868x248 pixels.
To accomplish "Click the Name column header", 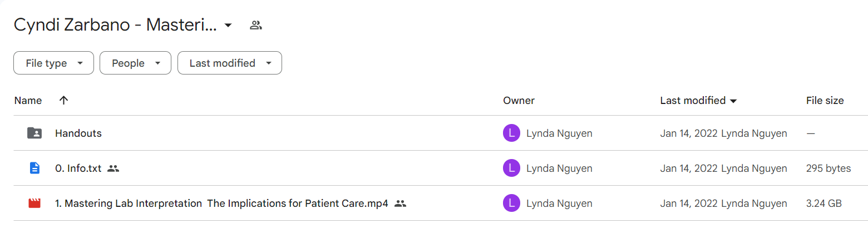I will pos(28,101).
